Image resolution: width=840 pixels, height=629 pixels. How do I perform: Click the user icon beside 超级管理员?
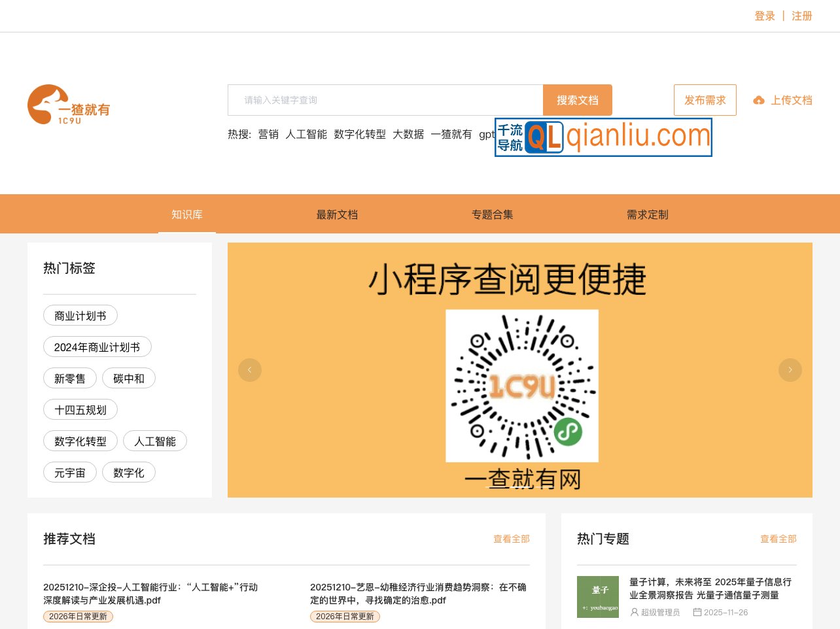click(x=633, y=612)
